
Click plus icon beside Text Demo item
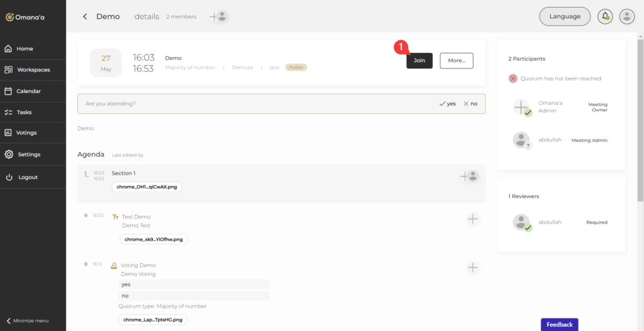tap(473, 219)
